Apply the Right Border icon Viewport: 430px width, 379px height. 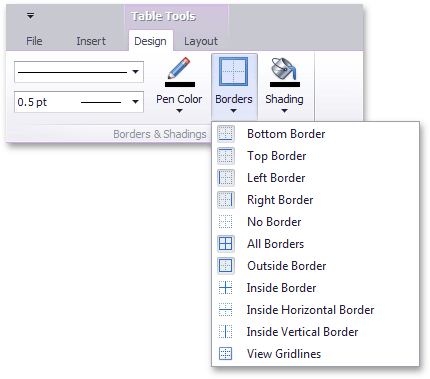[x=226, y=200]
